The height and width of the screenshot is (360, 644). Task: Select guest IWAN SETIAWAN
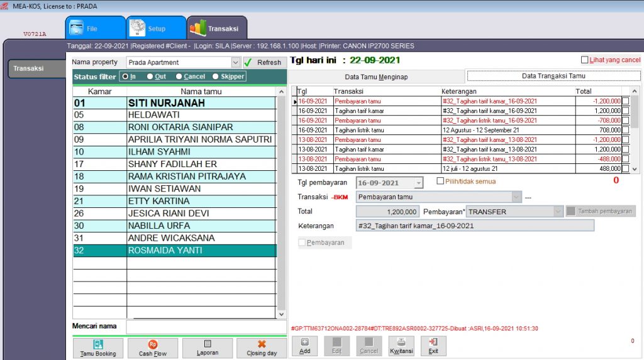click(x=175, y=189)
